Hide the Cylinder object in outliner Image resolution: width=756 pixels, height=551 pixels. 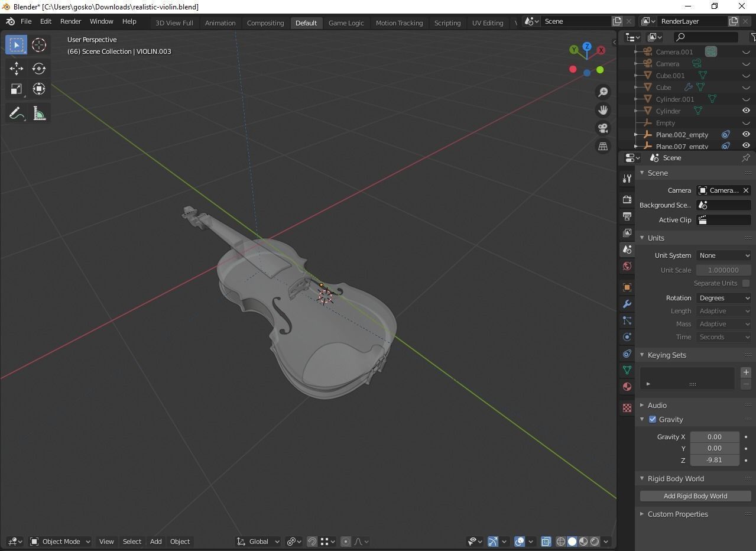746,111
